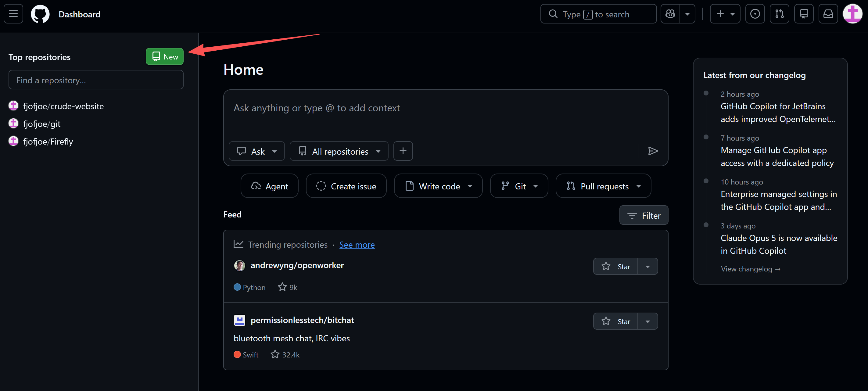Click the search box in header
The image size is (868, 391).
click(x=598, y=14)
